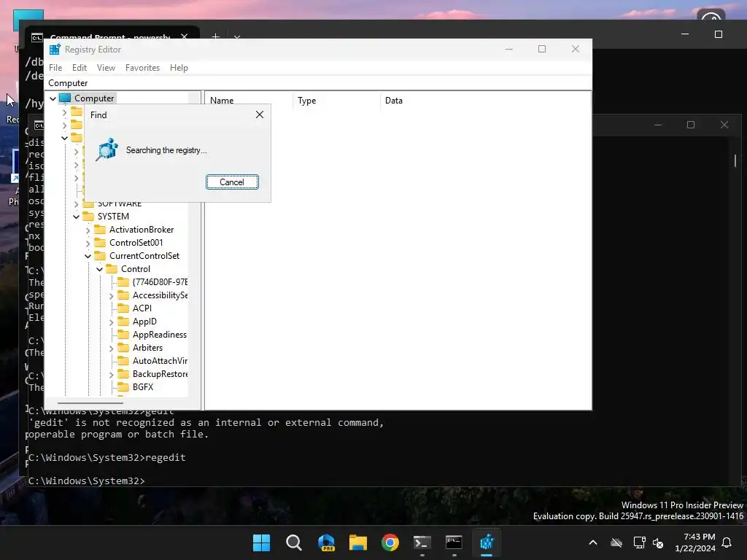
Task: Switch to Command Prompt taskbar icon
Action: (454, 542)
